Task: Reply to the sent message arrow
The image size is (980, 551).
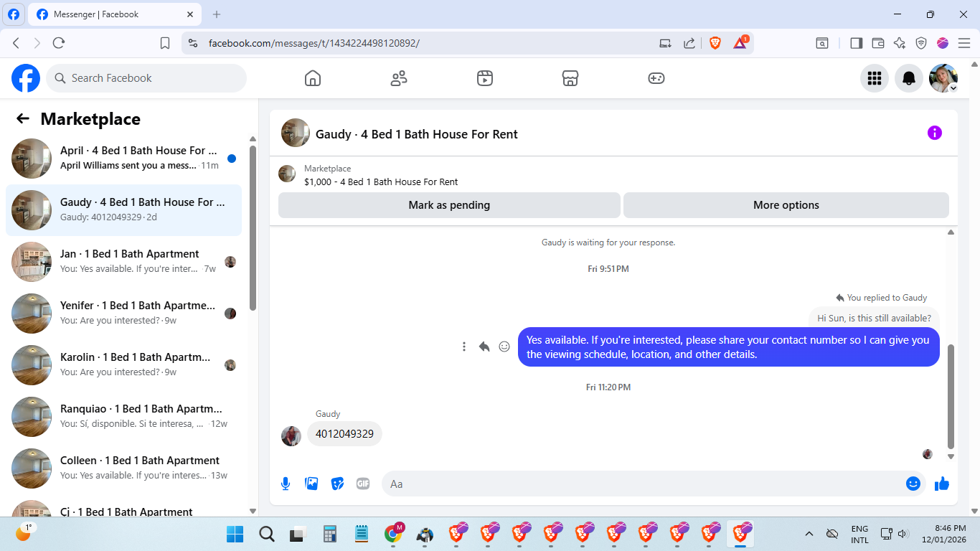Action: [484, 347]
